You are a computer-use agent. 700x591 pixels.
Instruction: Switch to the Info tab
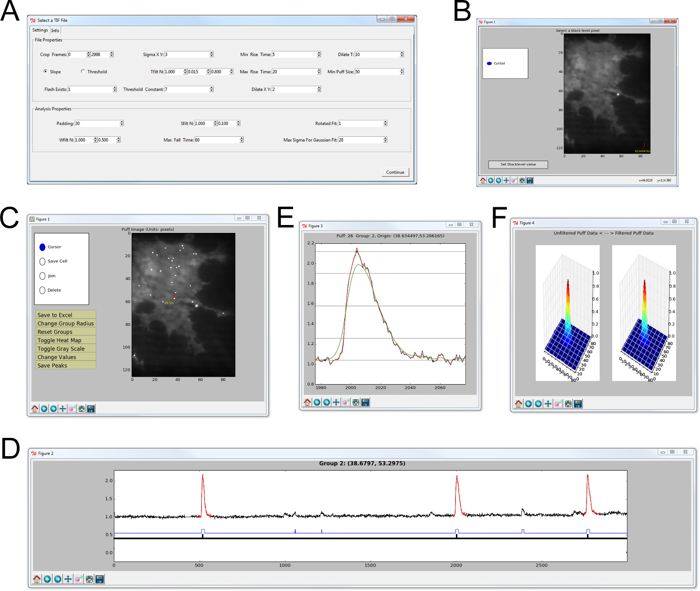coord(55,31)
